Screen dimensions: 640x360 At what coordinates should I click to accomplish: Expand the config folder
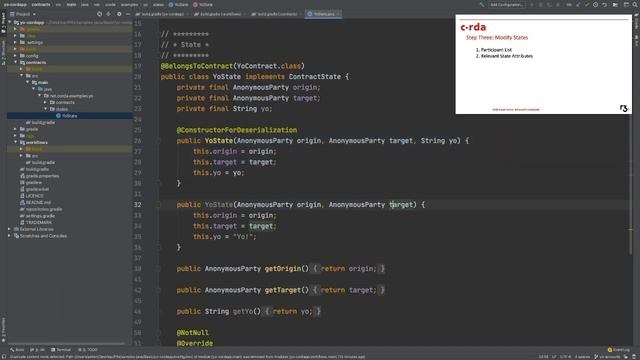tap(16, 56)
